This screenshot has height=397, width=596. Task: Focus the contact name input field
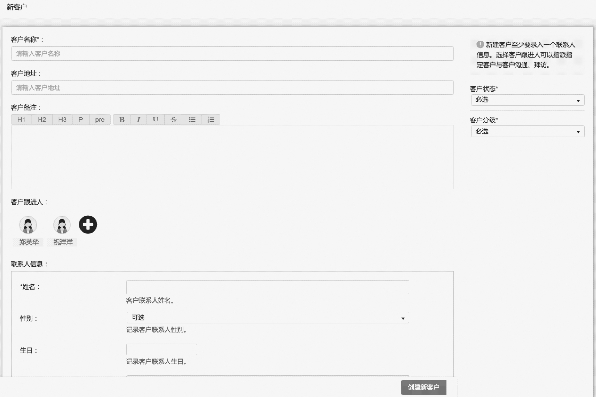(268, 287)
